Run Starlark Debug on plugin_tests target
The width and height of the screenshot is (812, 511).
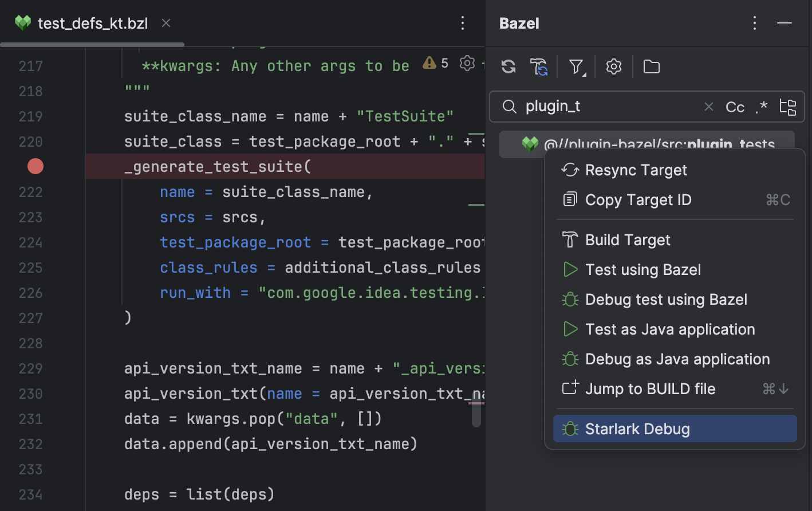637,429
